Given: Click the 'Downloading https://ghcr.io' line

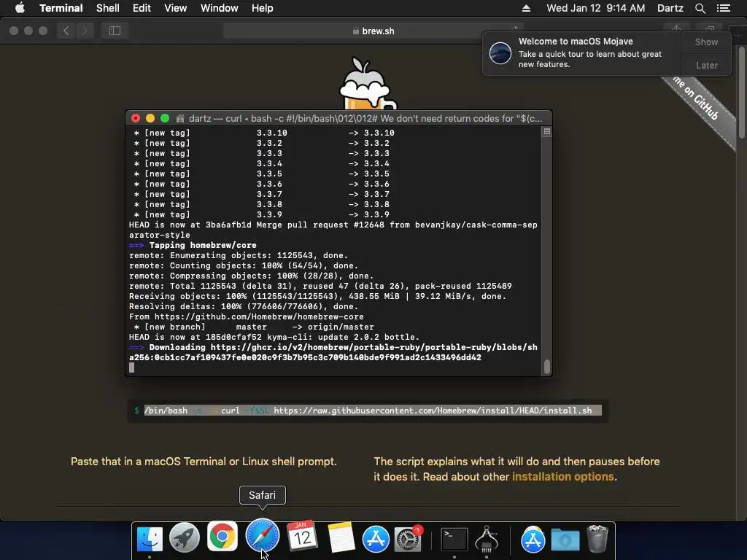Looking at the screenshot, I should tap(333, 352).
